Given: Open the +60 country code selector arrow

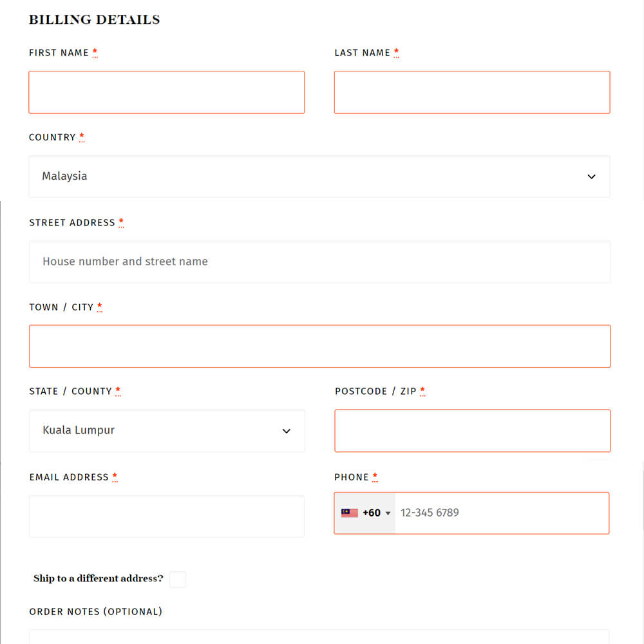Looking at the screenshot, I should click(388, 513).
